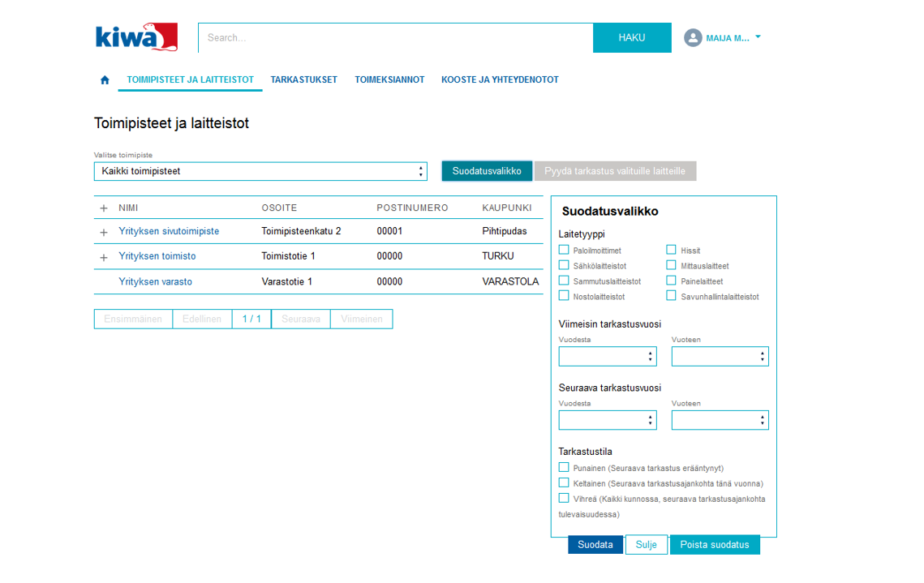Image resolution: width=924 pixels, height=583 pixels.
Task: Click the Kiwa logo
Action: 136,37
